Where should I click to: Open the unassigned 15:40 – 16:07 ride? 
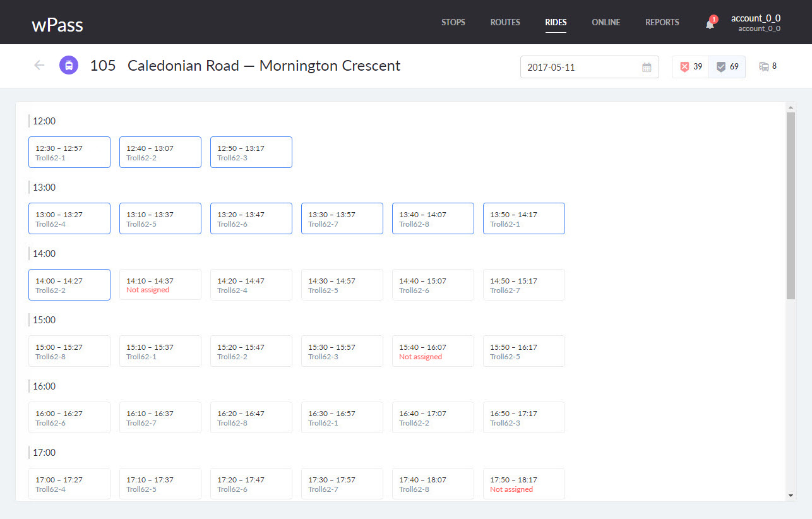point(433,351)
